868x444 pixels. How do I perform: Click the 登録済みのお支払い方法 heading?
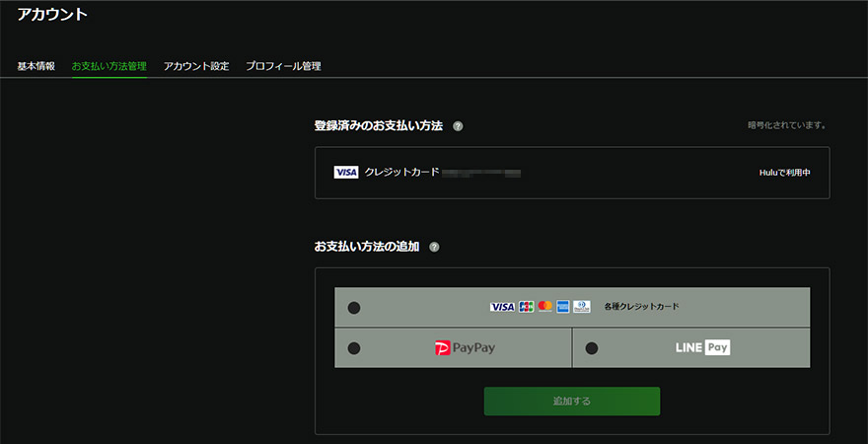click(379, 125)
